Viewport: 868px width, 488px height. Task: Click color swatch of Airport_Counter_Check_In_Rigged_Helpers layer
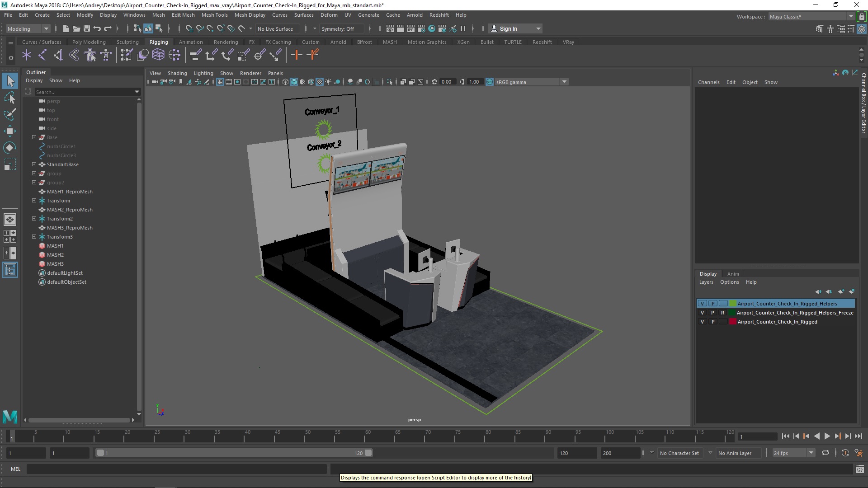tap(733, 304)
